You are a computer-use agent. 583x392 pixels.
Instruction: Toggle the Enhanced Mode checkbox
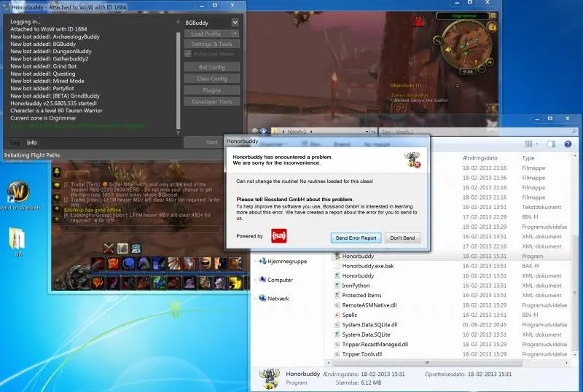pos(188,54)
